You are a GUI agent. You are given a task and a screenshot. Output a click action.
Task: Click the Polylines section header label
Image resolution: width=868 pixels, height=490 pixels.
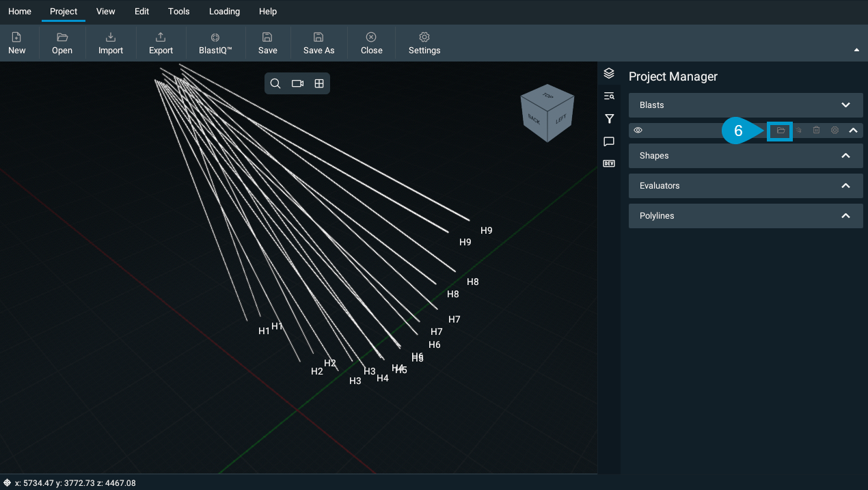pyautogui.click(x=657, y=216)
